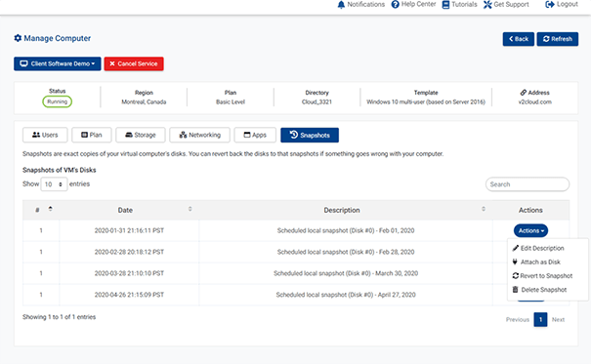Click the date 2020-04-26 21:15:09 PST

click(x=129, y=295)
